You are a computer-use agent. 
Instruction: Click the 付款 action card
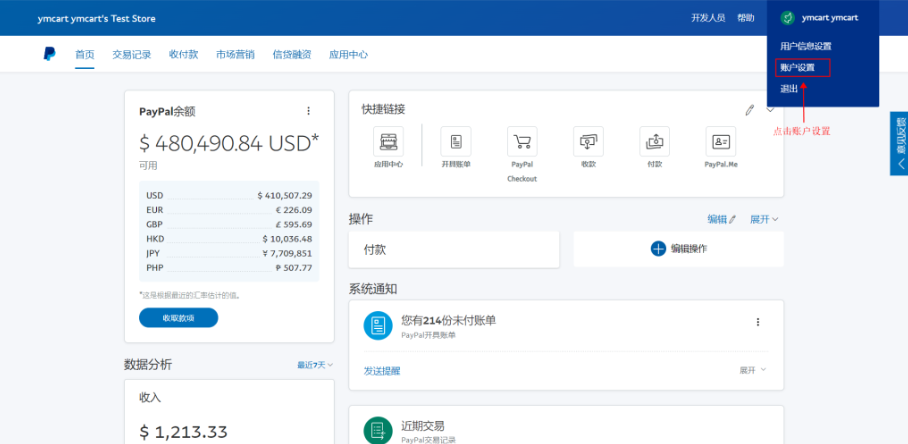coord(454,249)
